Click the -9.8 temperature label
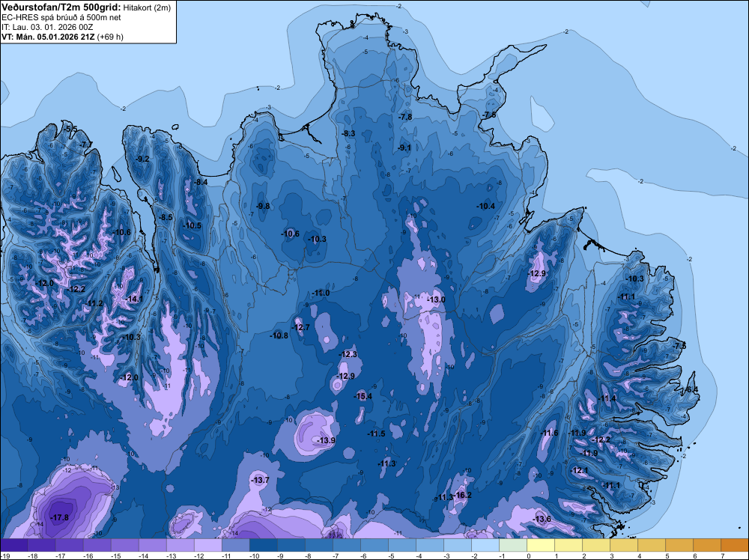The width and height of the screenshot is (749, 560). point(262,206)
